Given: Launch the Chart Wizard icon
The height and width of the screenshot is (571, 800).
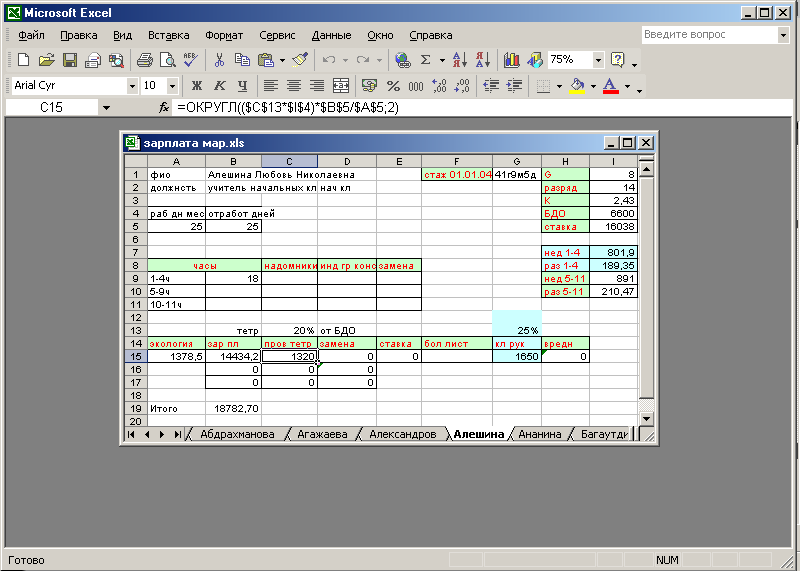Looking at the screenshot, I should 511,60.
